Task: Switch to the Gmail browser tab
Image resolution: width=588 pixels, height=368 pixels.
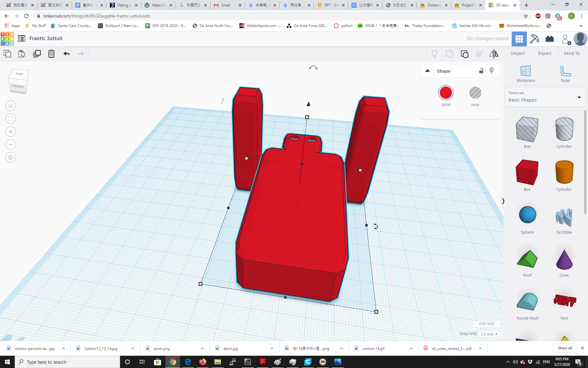Action: 227,5
